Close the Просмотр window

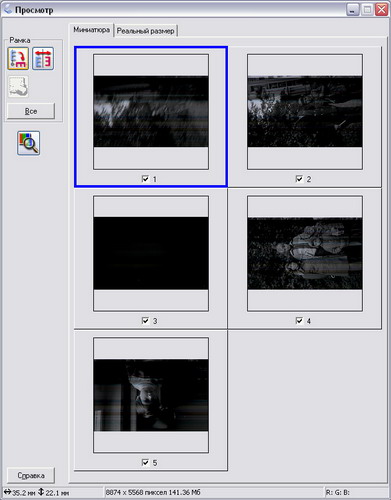382,9
